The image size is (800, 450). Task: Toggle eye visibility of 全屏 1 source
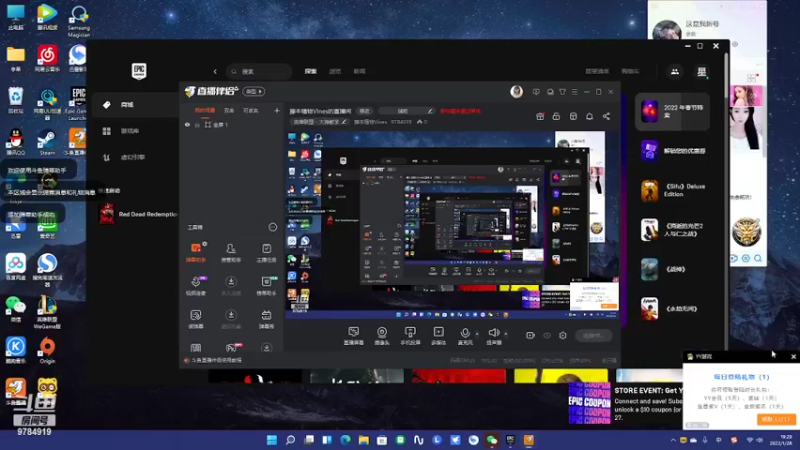pyautogui.click(x=187, y=124)
